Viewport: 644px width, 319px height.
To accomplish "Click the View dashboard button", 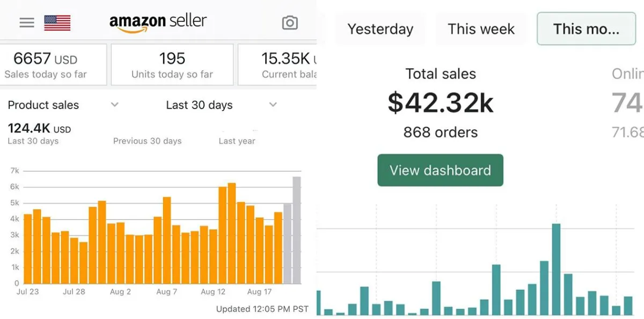I will pos(440,170).
